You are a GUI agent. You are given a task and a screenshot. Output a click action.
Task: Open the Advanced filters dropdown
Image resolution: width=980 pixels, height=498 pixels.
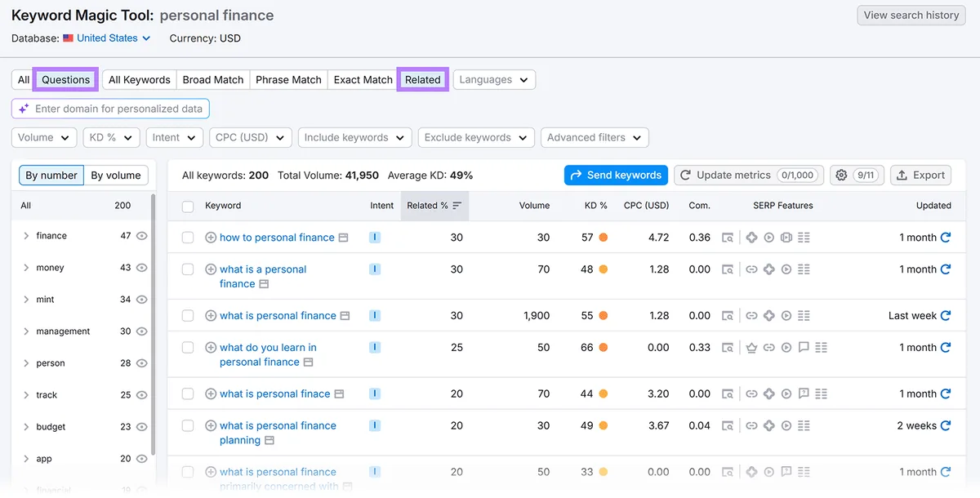pos(595,137)
